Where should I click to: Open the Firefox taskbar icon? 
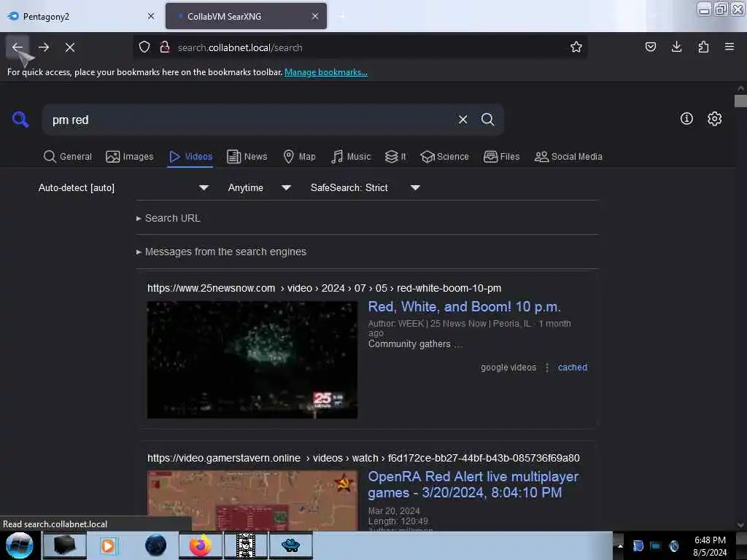200,545
